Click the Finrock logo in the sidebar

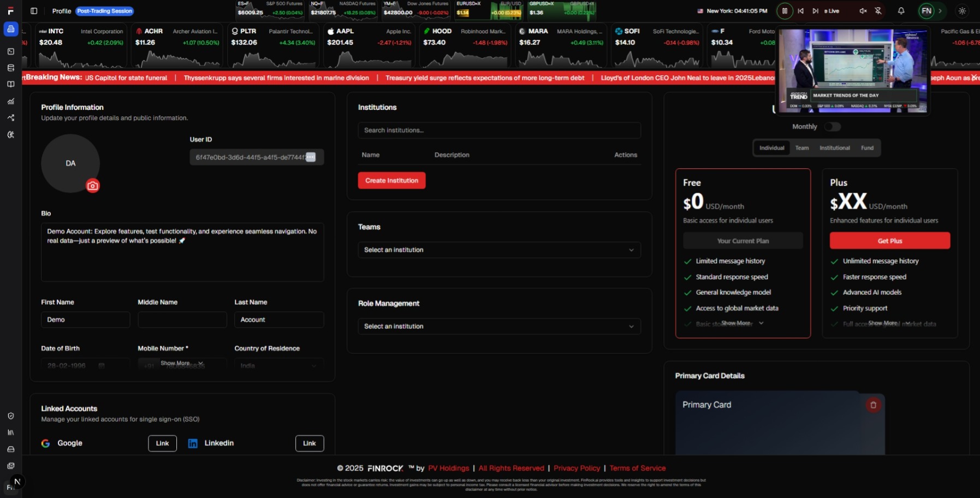point(10,11)
